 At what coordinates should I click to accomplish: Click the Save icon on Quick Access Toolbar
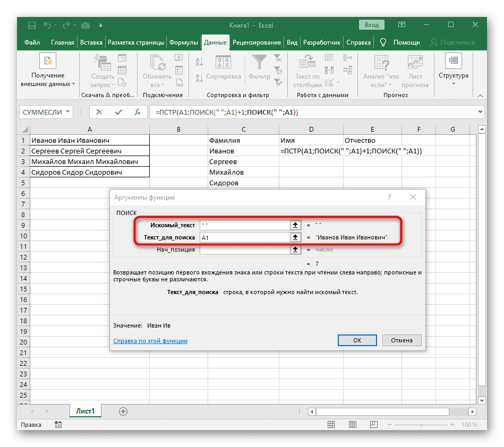(31, 25)
